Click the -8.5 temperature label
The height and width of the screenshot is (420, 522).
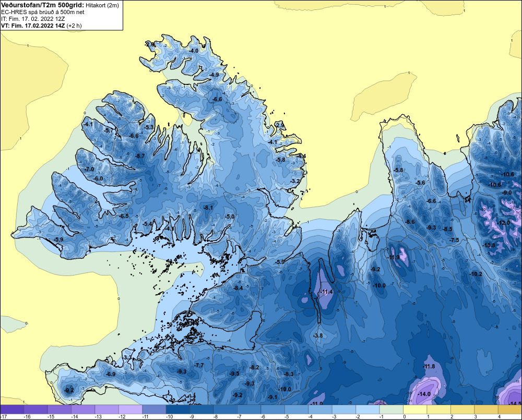(x=447, y=229)
